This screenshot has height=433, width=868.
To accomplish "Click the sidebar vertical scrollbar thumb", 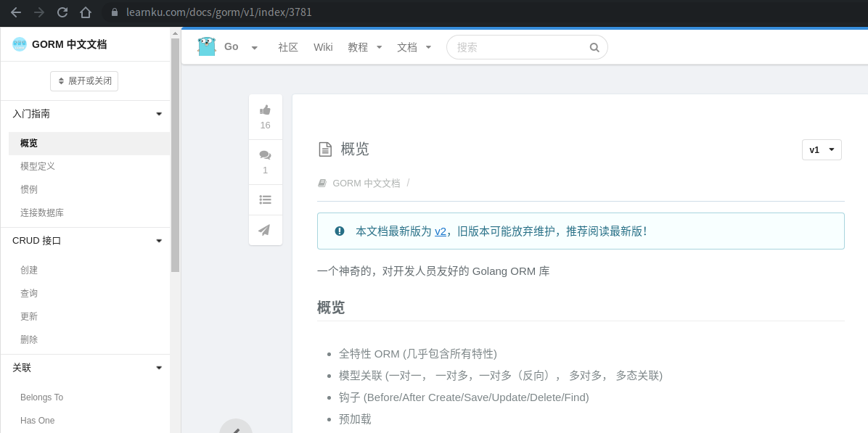I will [x=175, y=155].
